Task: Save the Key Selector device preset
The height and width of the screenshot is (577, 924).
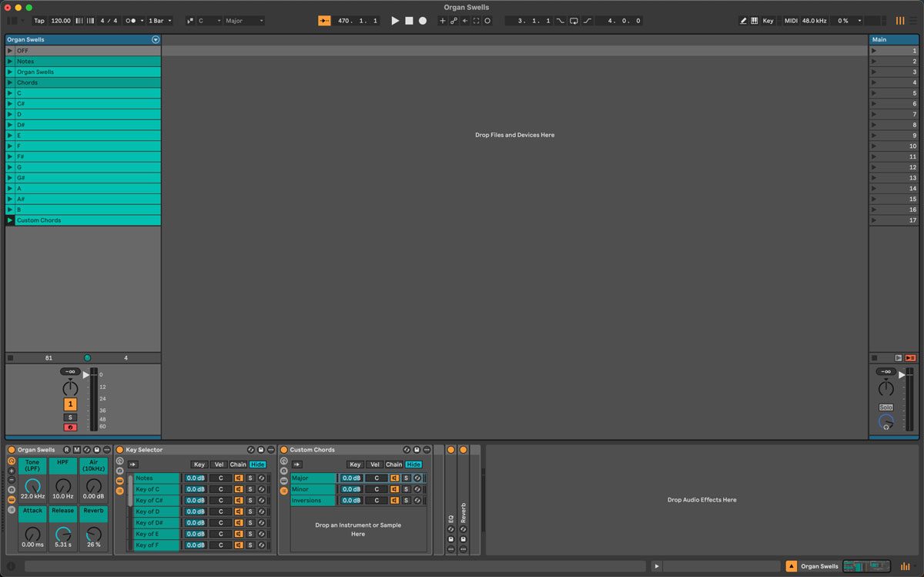Action: 261,450
